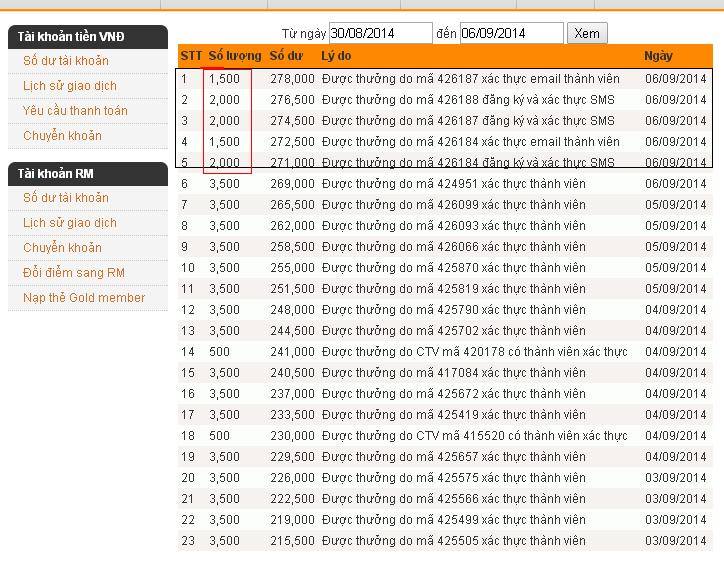This screenshot has height=562, width=724.
Task: View Lịch sử giao dịch under Tài khoản RM
Action: [69, 223]
